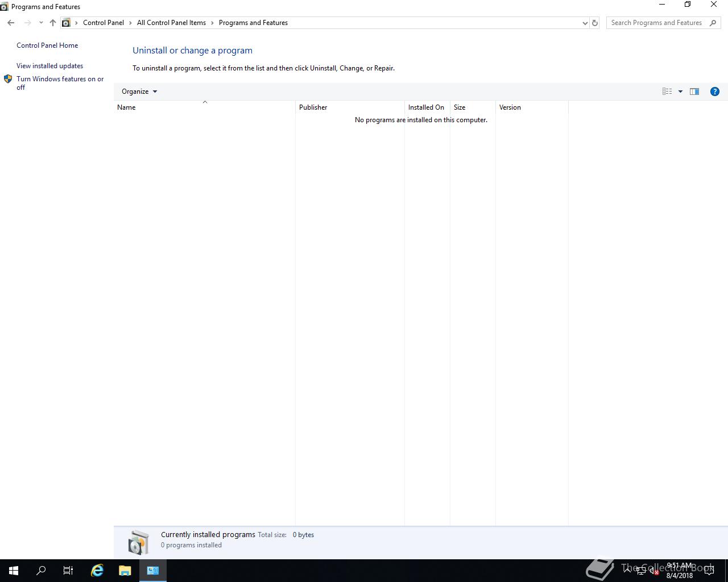Sort by Publisher column header

tap(350, 107)
